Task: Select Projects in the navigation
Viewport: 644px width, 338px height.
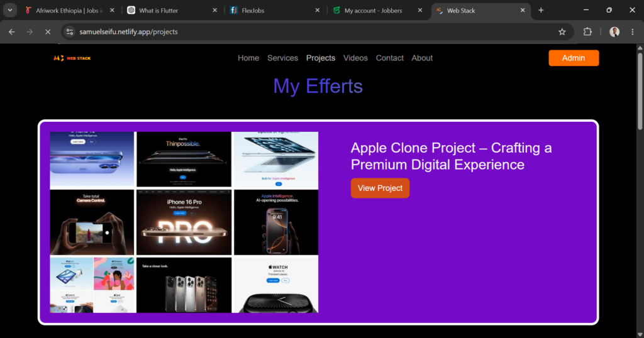Action: coord(320,58)
